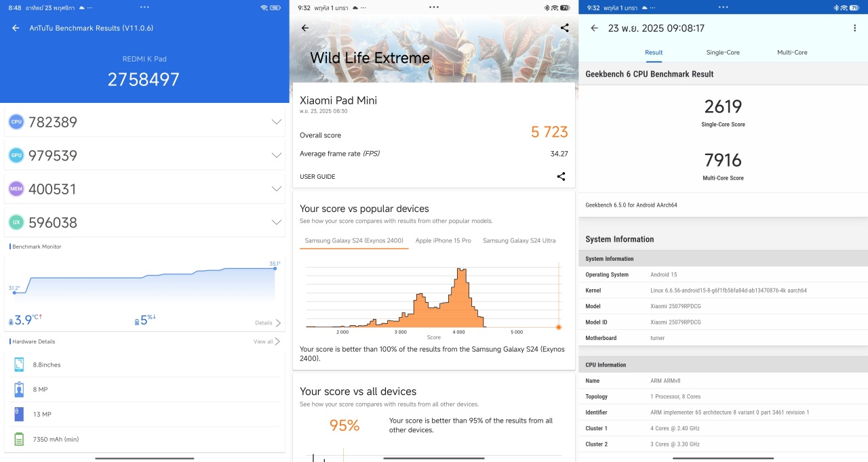Image resolution: width=868 pixels, height=462 pixels.
Task: Tap back arrow on Wild Life Extreme page
Action: [x=304, y=28]
